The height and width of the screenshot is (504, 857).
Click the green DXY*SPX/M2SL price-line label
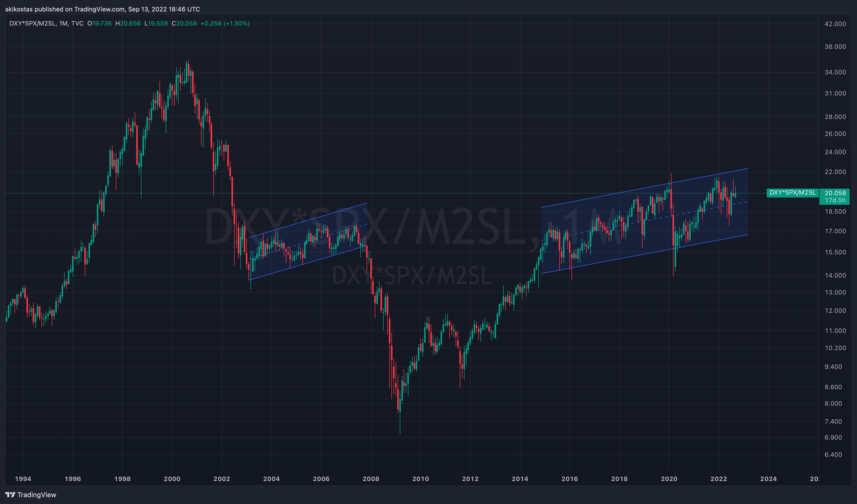pos(792,193)
